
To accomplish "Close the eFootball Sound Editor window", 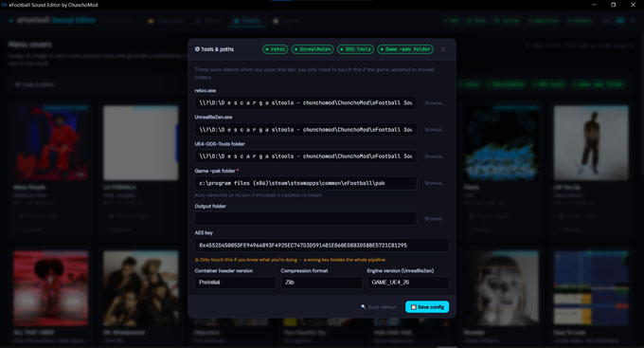I will (633, 5).
